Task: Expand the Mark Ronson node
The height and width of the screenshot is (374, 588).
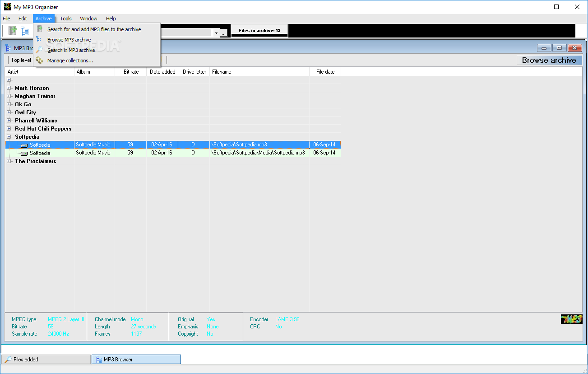Action: point(9,88)
